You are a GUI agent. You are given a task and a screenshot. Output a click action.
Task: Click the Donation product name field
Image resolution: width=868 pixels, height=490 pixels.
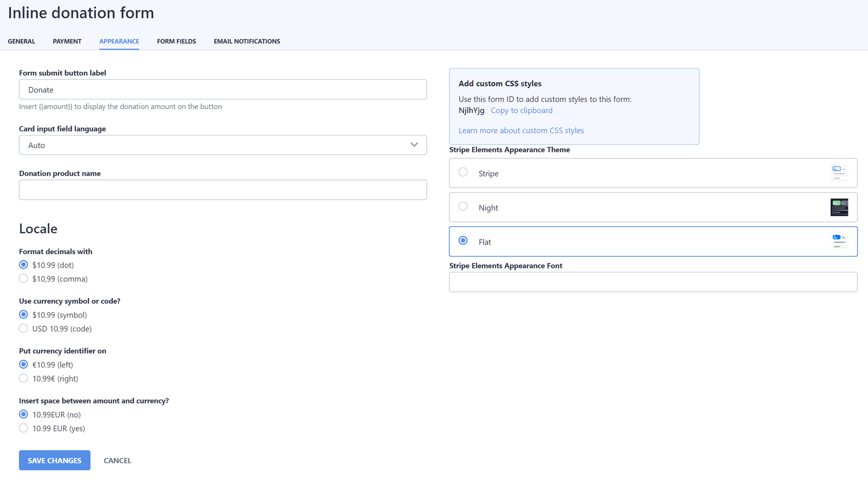click(x=222, y=190)
